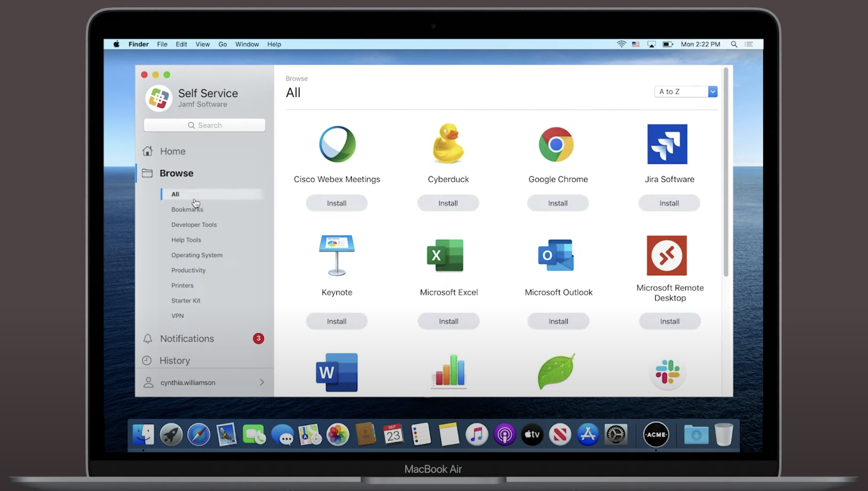Install Microsoft Excel

click(448, 322)
